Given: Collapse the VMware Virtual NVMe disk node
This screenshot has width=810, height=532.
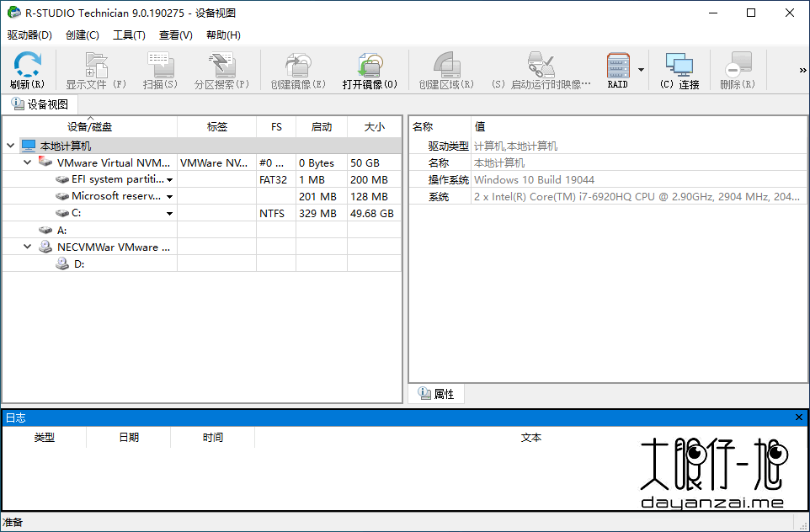Looking at the screenshot, I should point(28,162).
